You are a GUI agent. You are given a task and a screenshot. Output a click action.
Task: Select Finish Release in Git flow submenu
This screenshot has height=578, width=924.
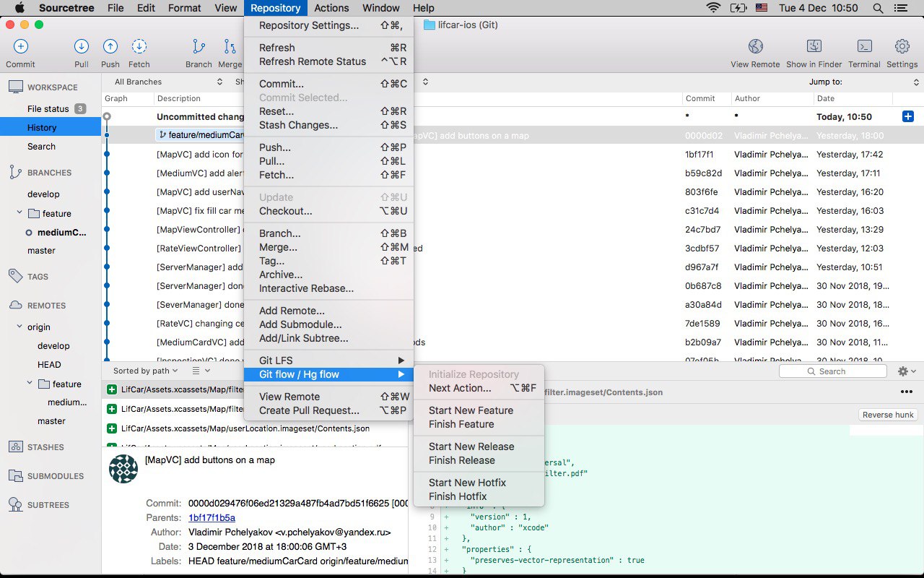(x=479, y=460)
